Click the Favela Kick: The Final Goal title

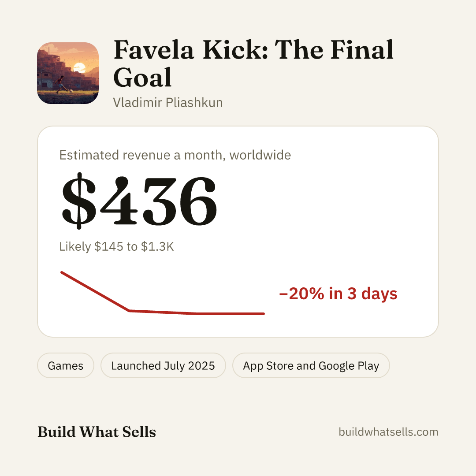click(x=253, y=63)
